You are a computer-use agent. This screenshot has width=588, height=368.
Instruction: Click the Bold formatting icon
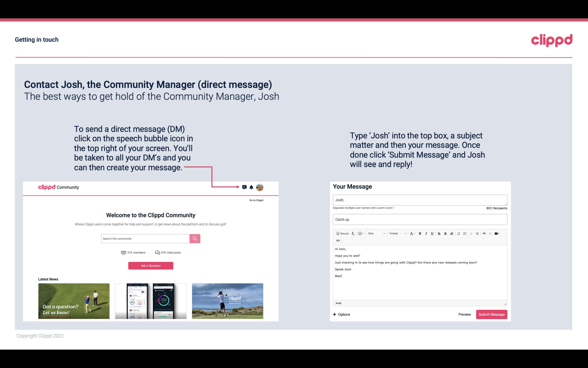point(420,233)
